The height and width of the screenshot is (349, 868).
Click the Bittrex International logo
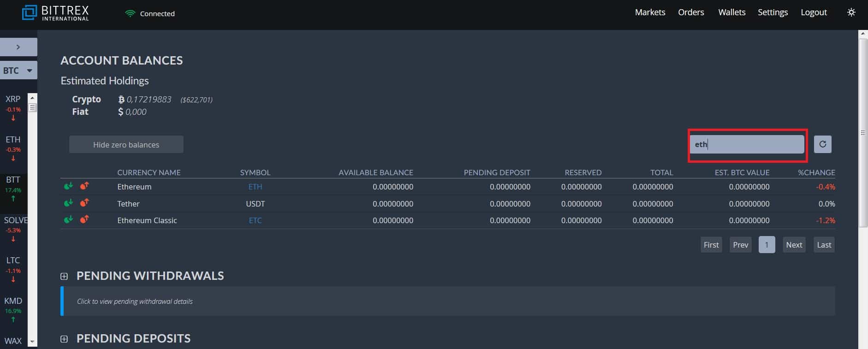55,13
